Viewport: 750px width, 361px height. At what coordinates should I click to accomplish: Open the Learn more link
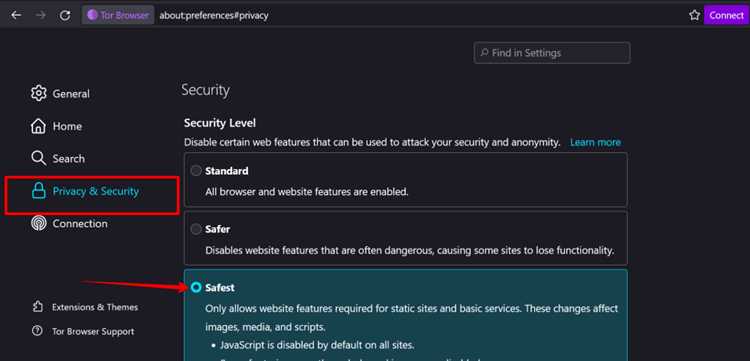[x=596, y=142]
